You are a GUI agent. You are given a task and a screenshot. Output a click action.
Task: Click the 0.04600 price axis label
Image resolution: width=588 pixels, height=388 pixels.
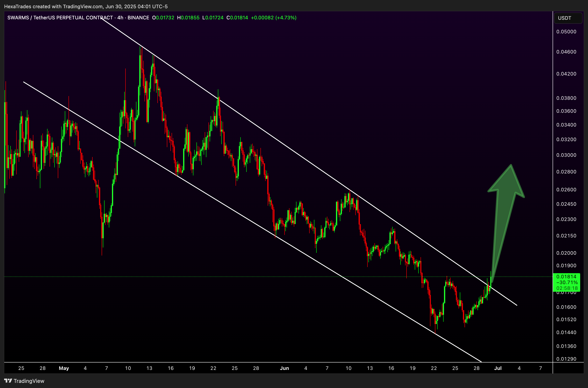click(x=566, y=52)
